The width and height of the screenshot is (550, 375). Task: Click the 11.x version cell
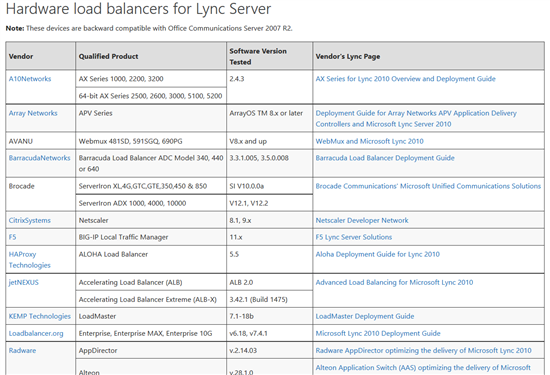tap(269, 237)
